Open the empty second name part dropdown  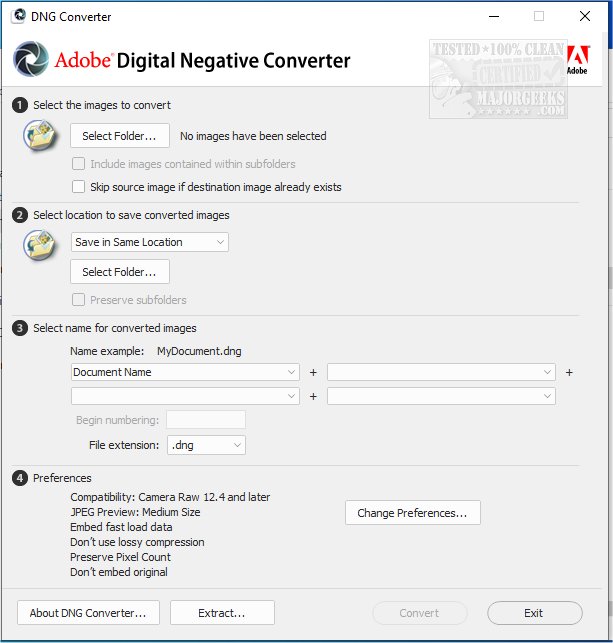[441, 372]
